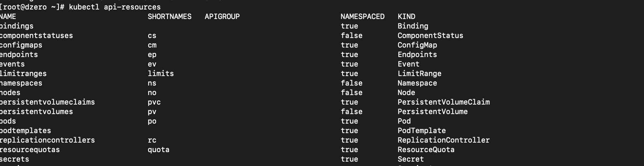
Task: Click the pvc shortname
Action: coord(154,102)
